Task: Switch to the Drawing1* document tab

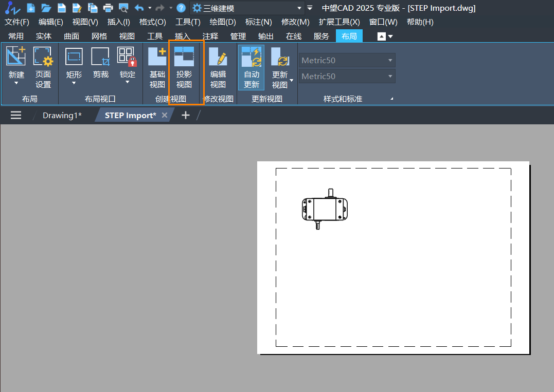Action: [62, 115]
